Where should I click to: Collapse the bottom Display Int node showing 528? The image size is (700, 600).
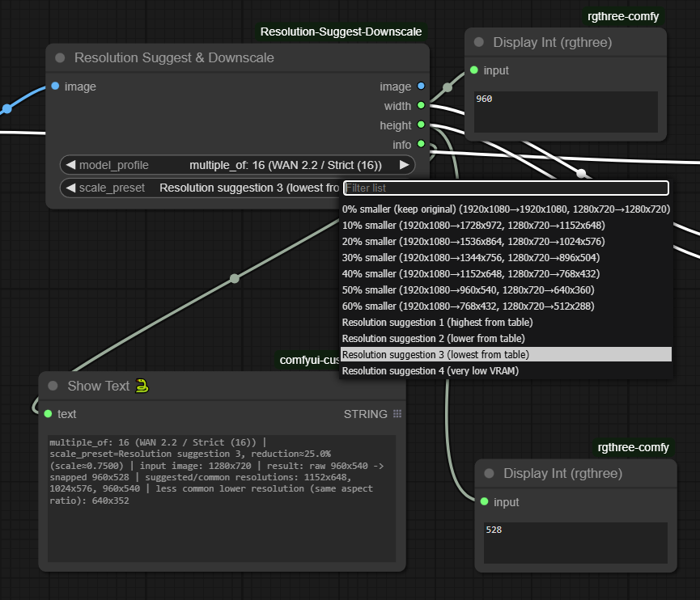tap(490, 473)
